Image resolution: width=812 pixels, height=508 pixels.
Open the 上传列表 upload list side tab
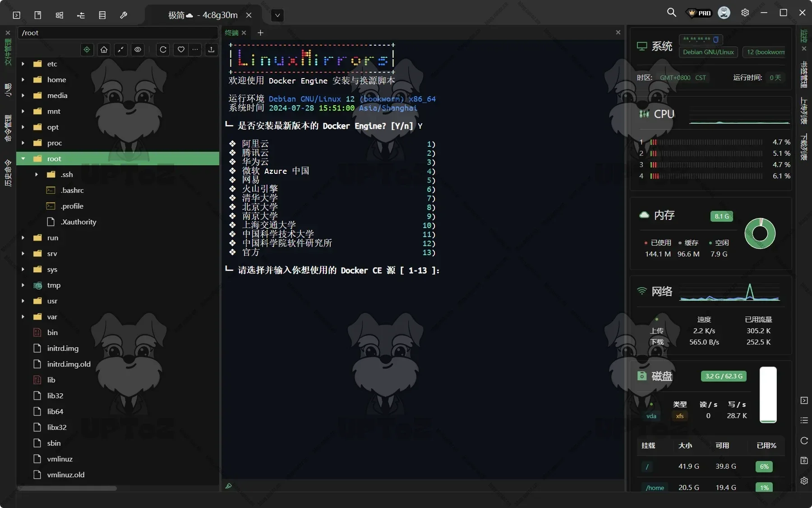coord(804,111)
